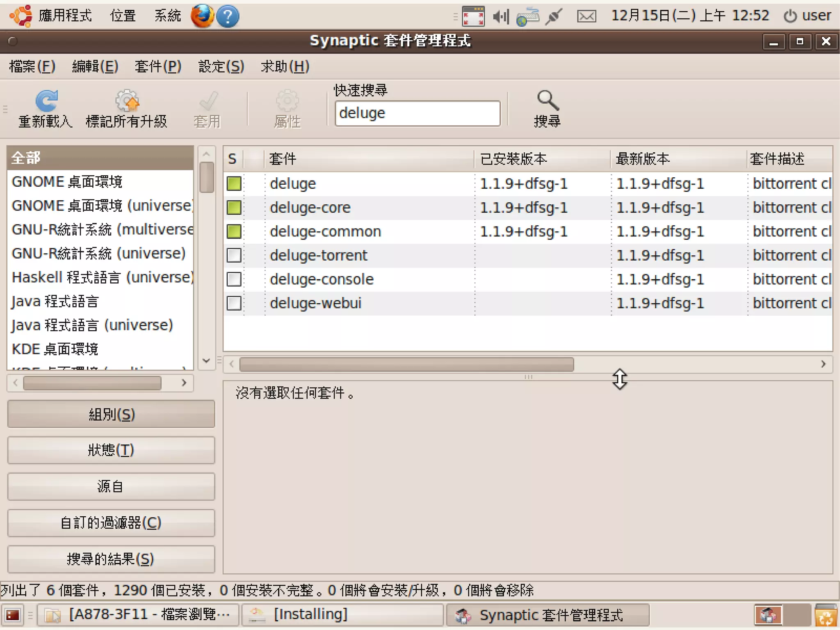Toggle status checkbox for deluge-console
The image size is (840, 630).
click(x=234, y=279)
